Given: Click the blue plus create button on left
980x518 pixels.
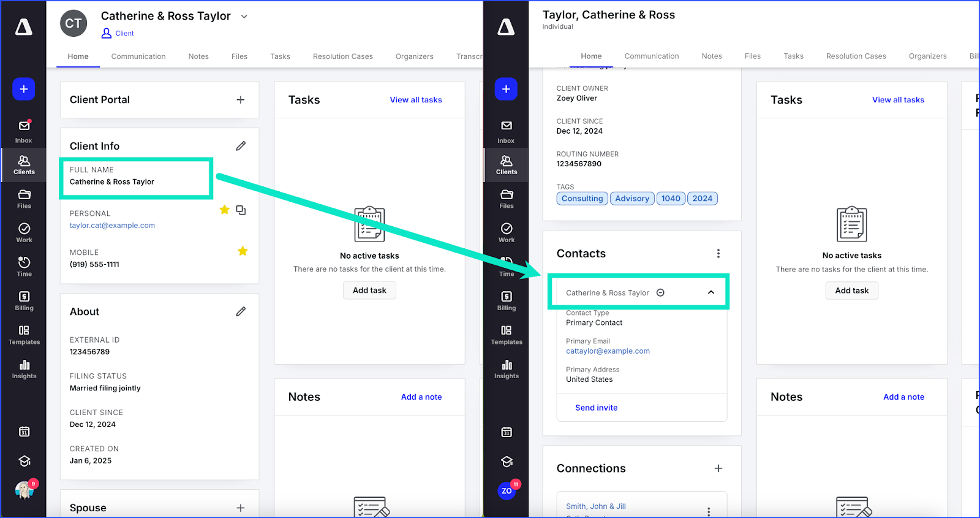Looking at the screenshot, I should point(24,90).
